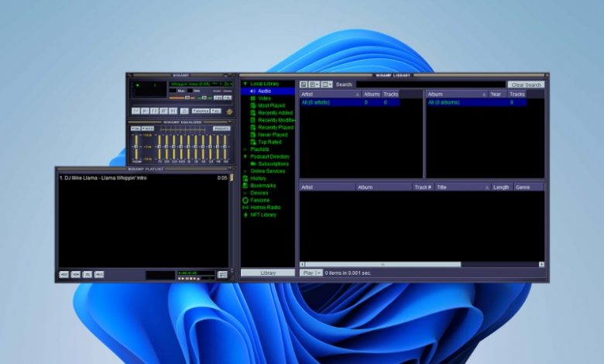Screen dimensions: 604x364
Task: Click the scrolling song title display
Action: click(201, 84)
